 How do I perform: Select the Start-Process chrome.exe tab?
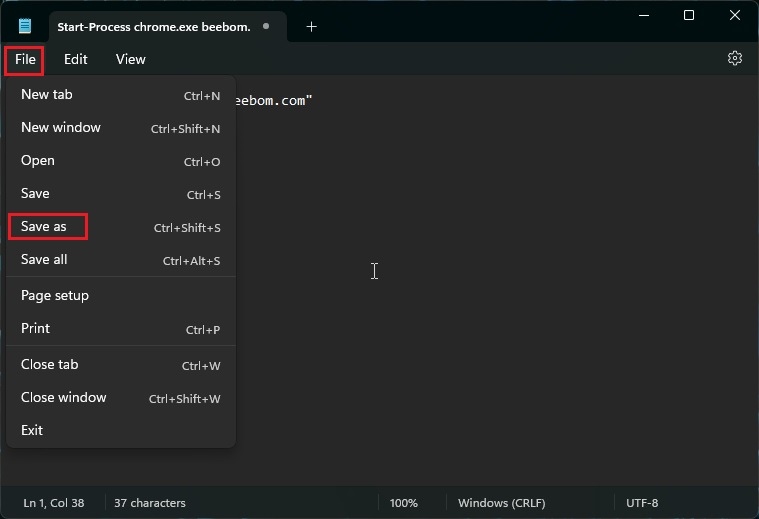click(x=167, y=27)
